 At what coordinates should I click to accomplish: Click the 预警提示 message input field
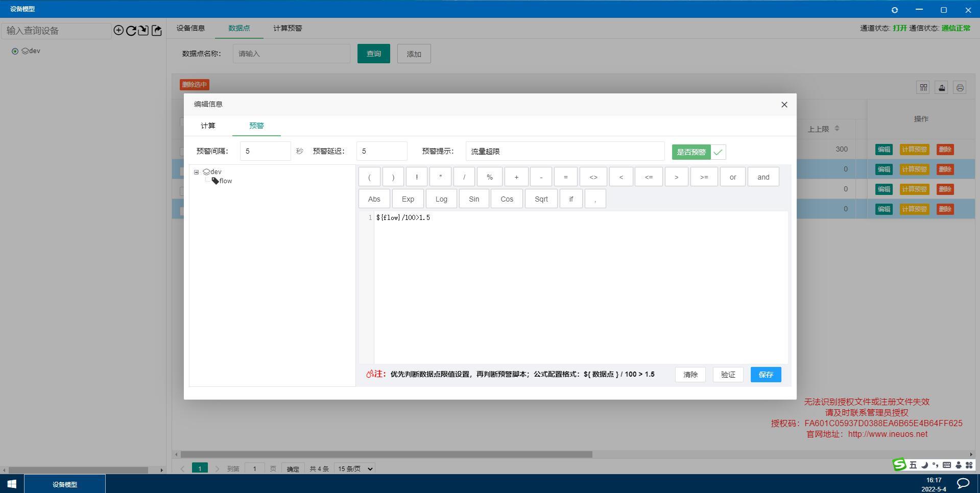point(565,151)
